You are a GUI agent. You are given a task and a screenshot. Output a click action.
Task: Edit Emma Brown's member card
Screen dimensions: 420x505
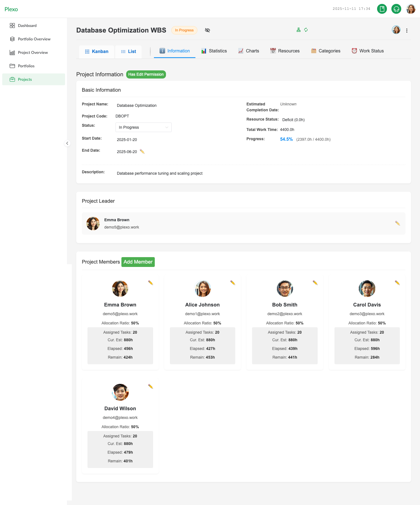tap(151, 283)
